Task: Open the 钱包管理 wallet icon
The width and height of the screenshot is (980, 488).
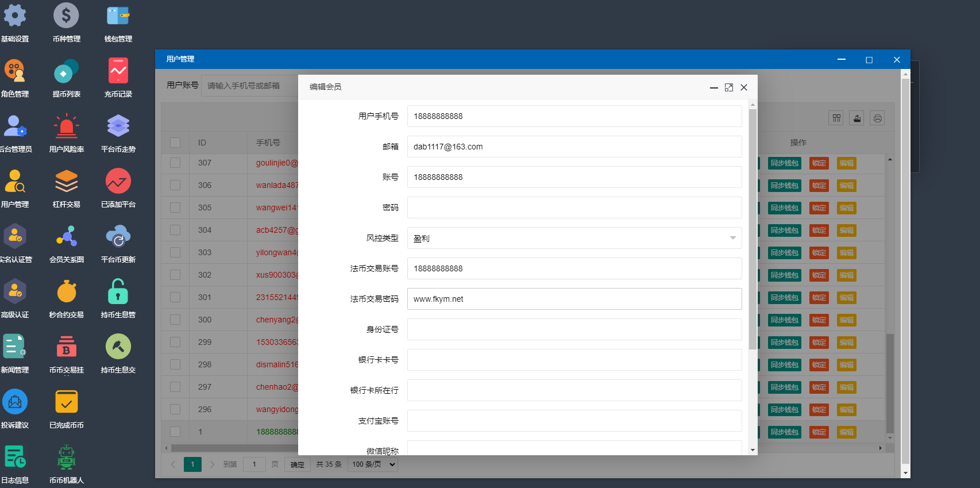Action: (x=118, y=17)
